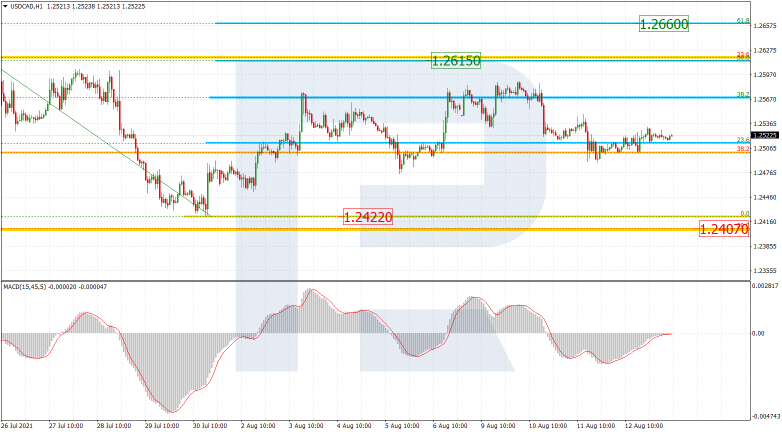782x432 pixels.
Task: Click the 1.25970 price axis value
Action: click(x=765, y=75)
